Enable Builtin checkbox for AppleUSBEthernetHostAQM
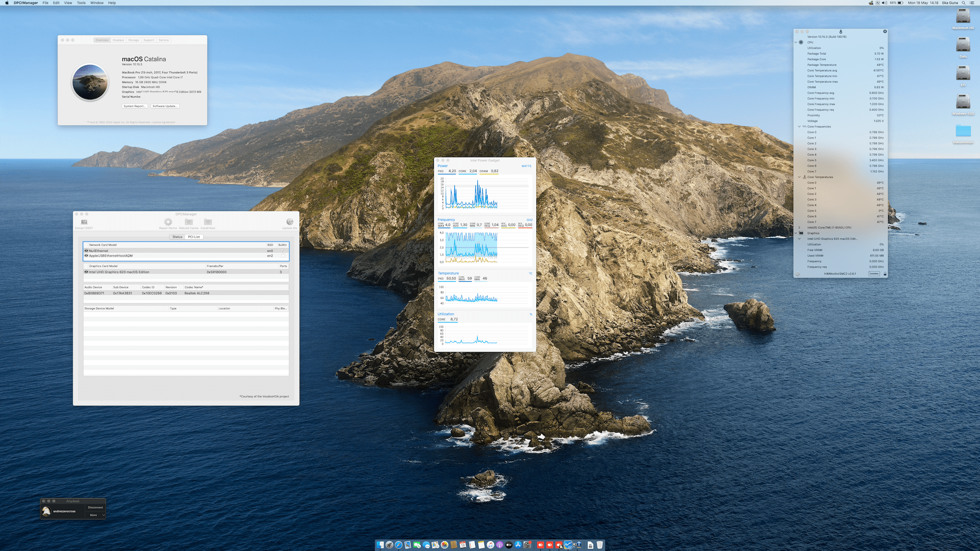 click(x=283, y=256)
